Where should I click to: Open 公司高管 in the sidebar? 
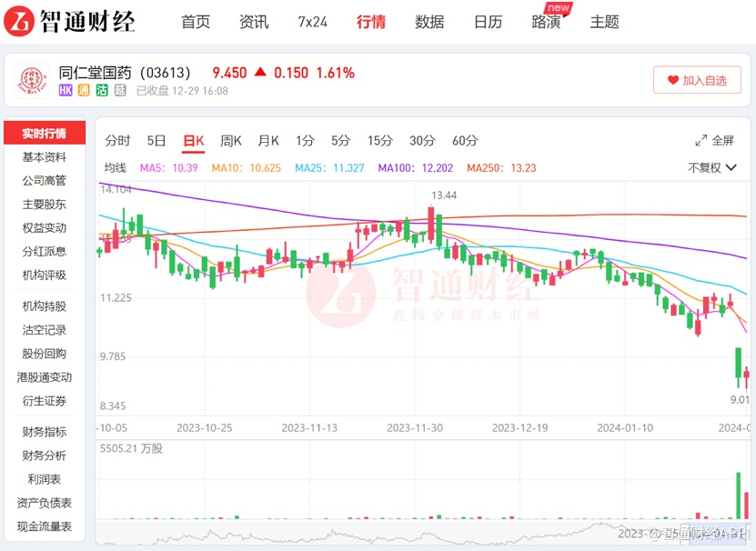[x=45, y=181]
